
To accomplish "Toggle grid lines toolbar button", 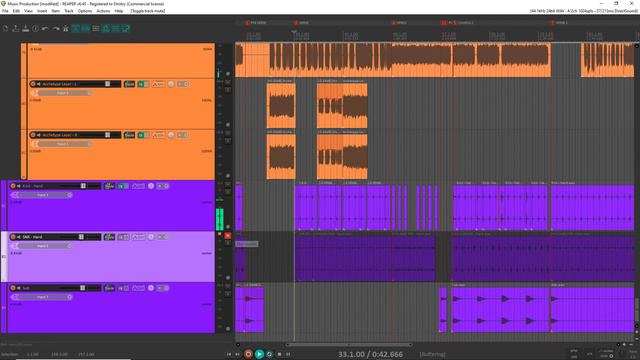I will (116, 29).
